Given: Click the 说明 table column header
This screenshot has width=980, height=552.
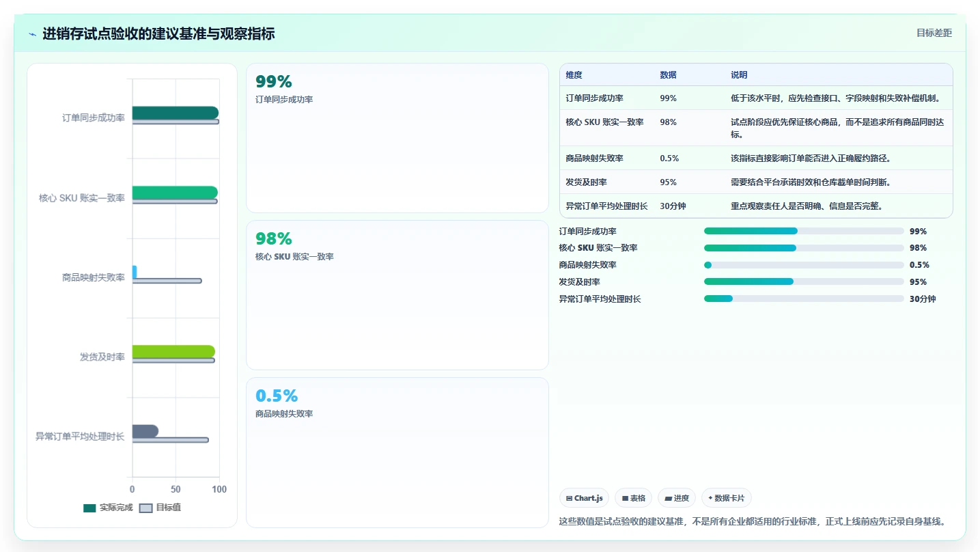Looking at the screenshot, I should click(x=739, y=75).
